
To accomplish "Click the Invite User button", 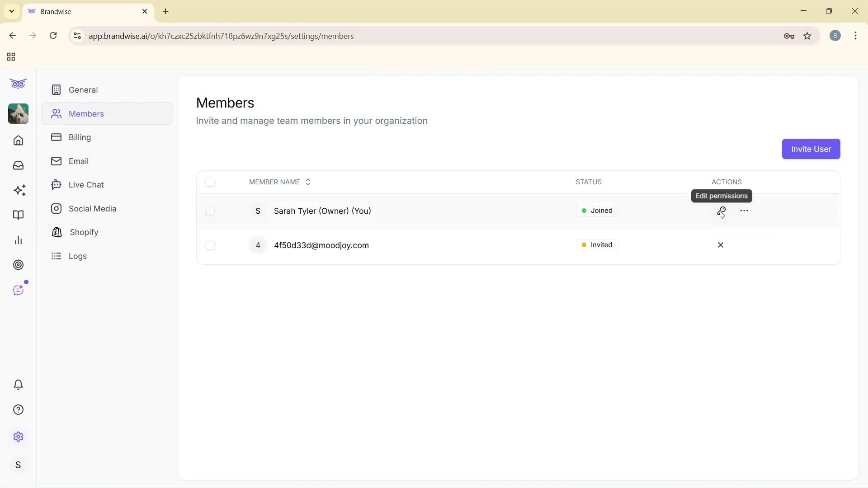I will click(811, 149).
